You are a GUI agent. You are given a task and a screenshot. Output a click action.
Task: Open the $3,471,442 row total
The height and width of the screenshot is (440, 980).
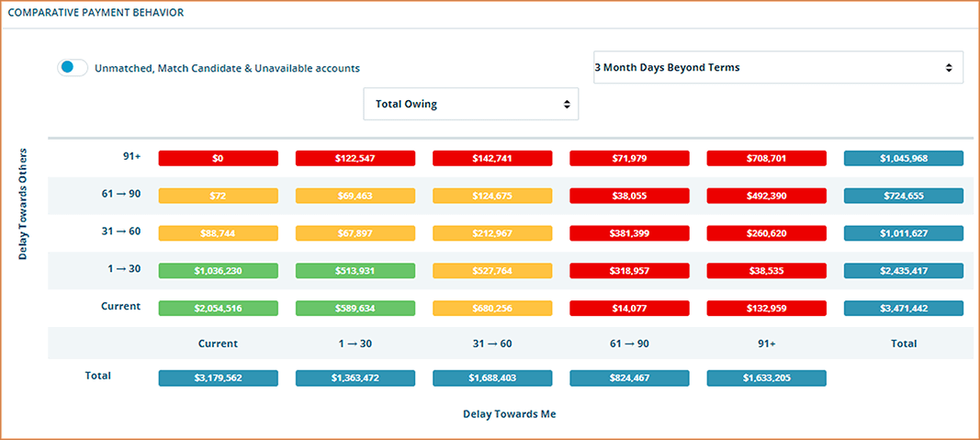904,308
